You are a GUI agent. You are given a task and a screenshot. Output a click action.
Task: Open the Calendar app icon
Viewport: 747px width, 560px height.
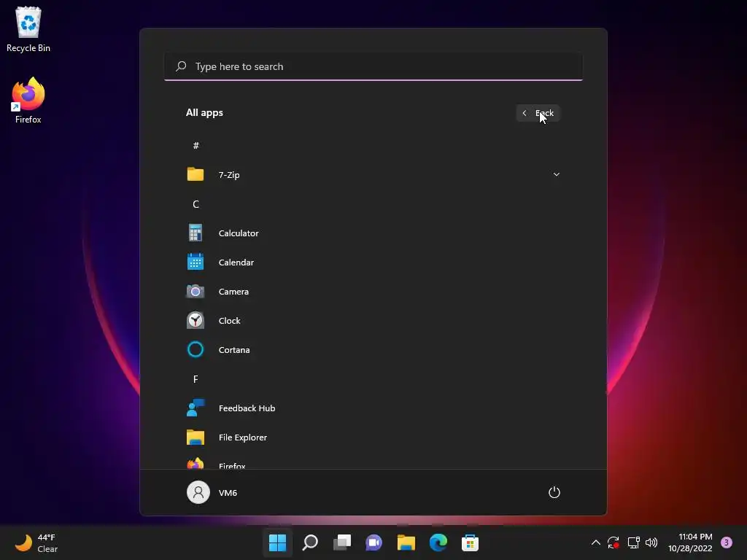coord(196,262)
